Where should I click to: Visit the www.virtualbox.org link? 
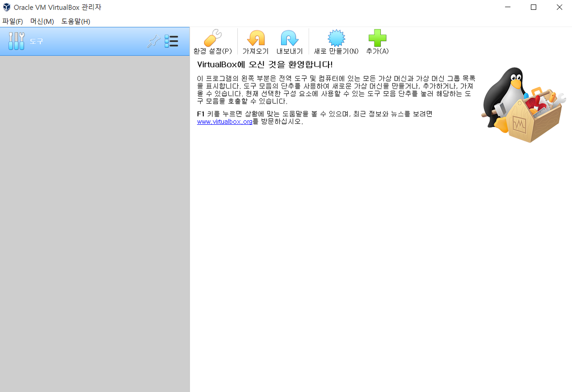click(x=225, y=122)
